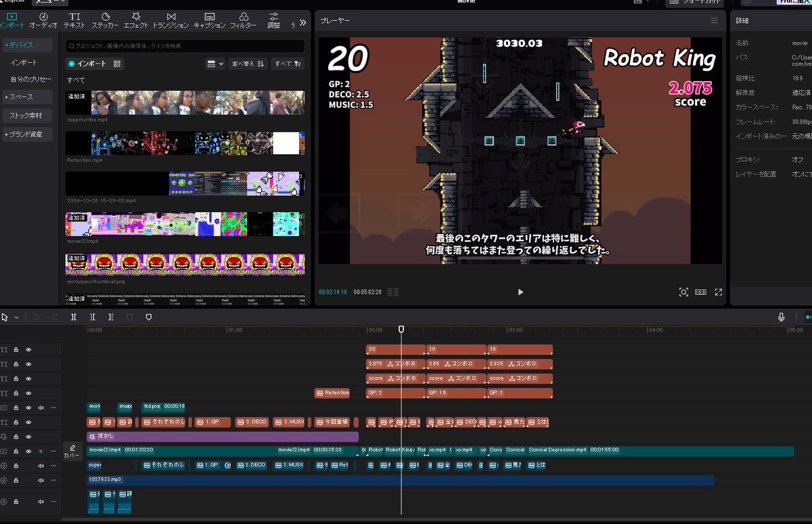Open the 並べ替え sort dropdown

248,64
